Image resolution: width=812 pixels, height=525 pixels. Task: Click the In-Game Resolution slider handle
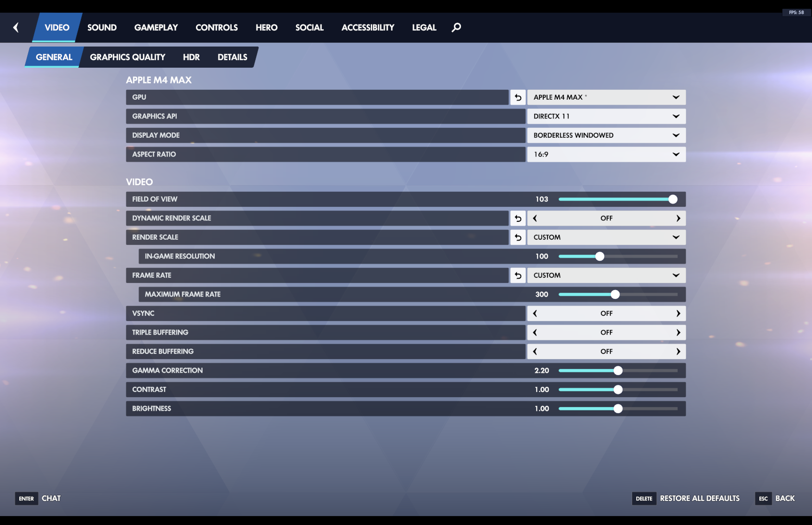(600, 256)
